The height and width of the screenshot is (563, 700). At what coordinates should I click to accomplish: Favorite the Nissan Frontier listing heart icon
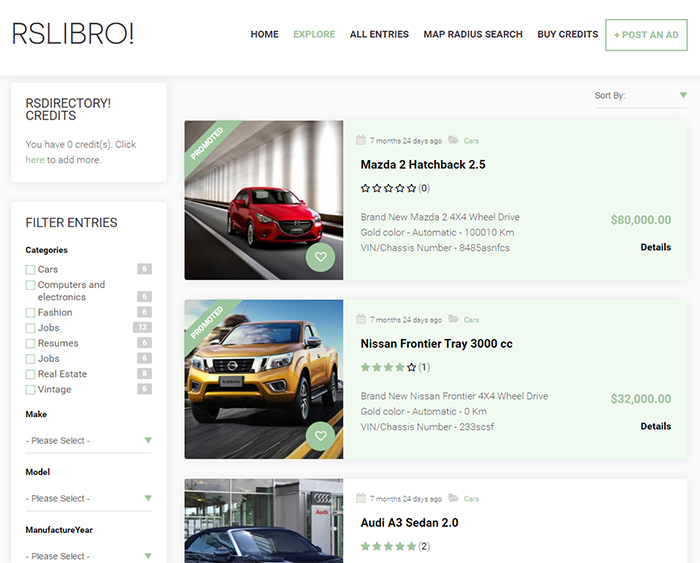tap(321, 436)
